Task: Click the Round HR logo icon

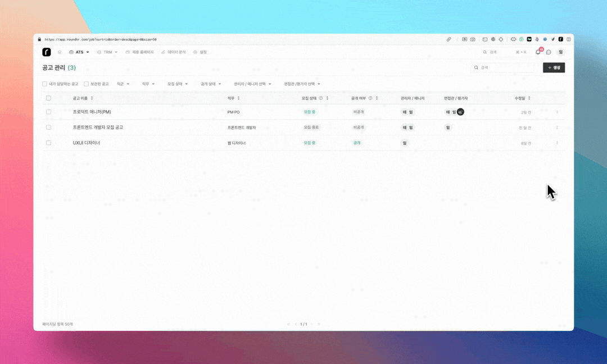Action: [46, 52]
